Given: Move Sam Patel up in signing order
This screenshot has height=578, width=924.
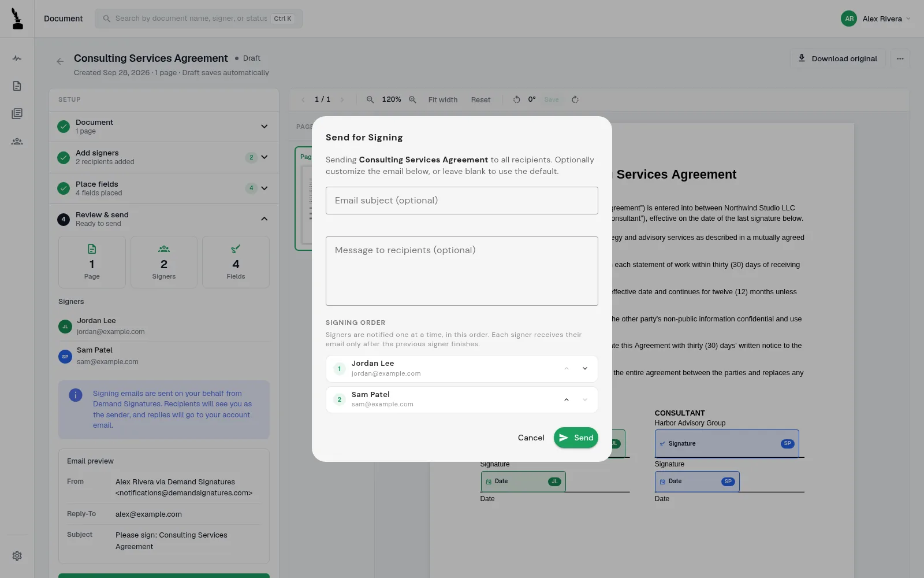Looking at the screenshot, I should tap(567, 399).
